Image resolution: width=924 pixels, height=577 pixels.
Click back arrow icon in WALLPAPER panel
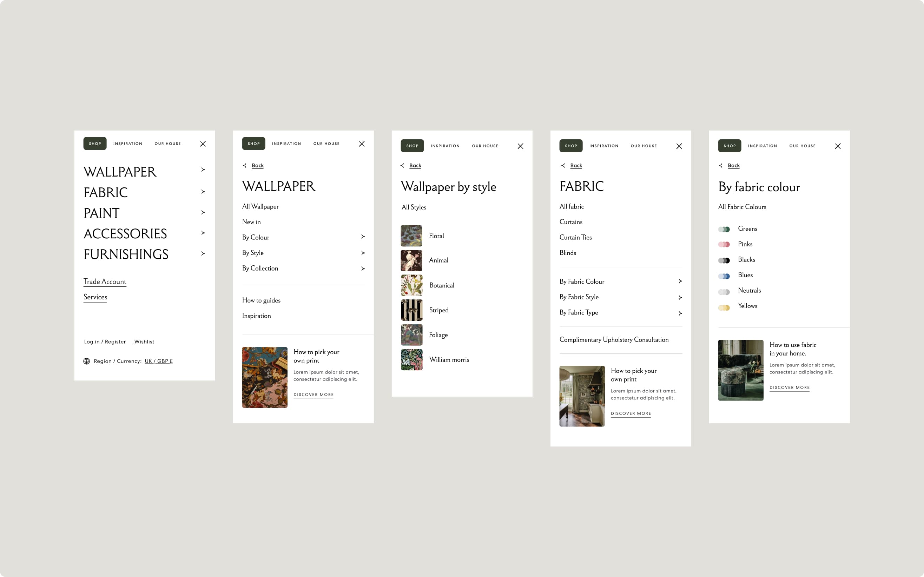(x=245, y=165)
